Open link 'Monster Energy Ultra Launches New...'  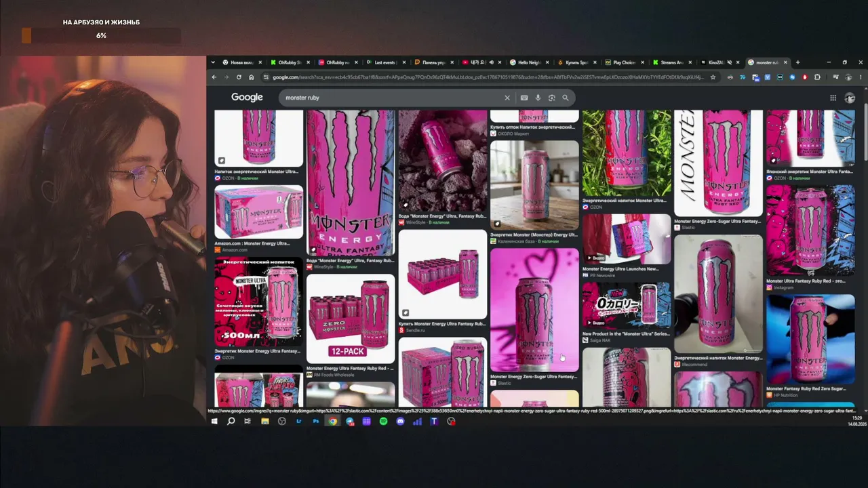(x=620, y=269)
